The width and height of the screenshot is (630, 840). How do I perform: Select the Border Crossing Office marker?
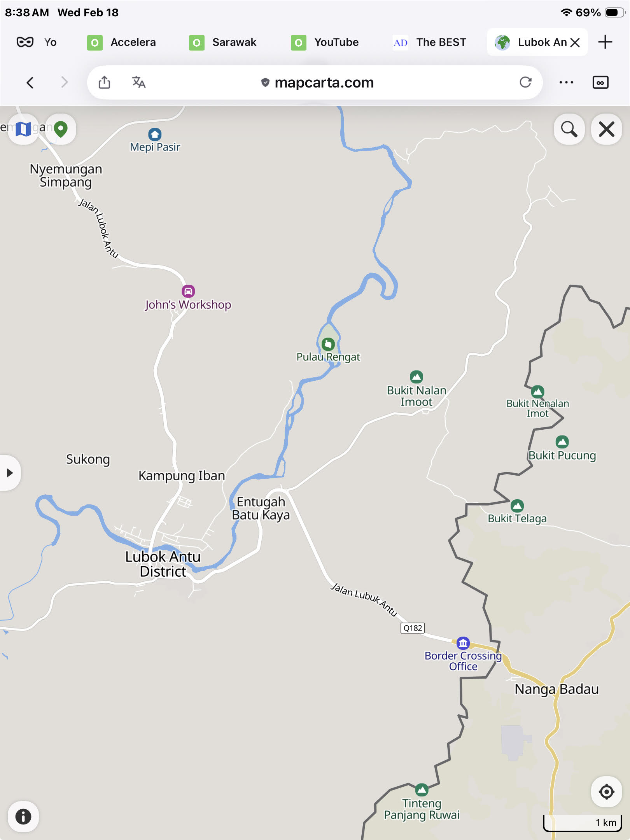click(463, 643)
